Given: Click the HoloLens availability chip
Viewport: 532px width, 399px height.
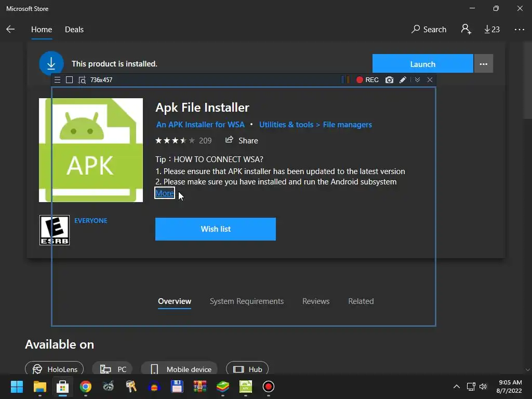Looking at the screenshot, I should (x=54, y=368).
